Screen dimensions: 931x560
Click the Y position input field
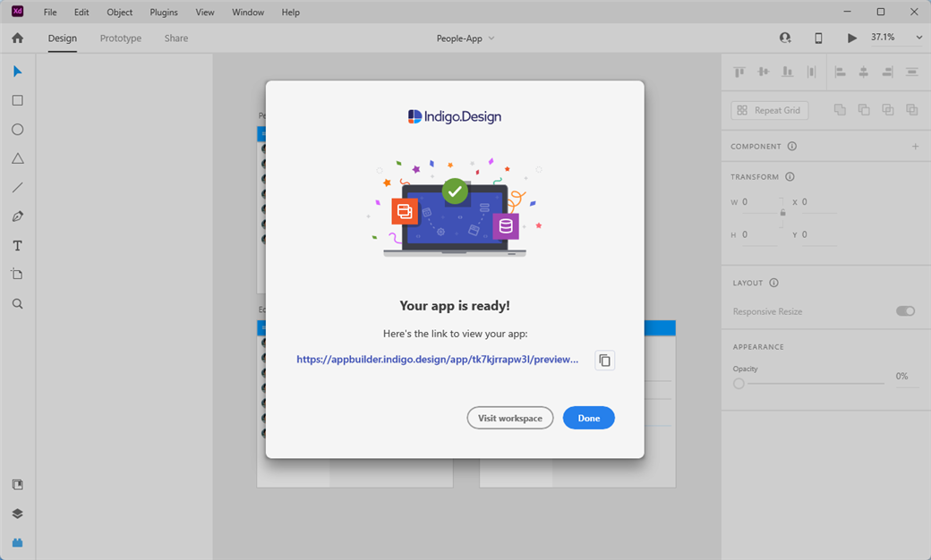[818, 235]
